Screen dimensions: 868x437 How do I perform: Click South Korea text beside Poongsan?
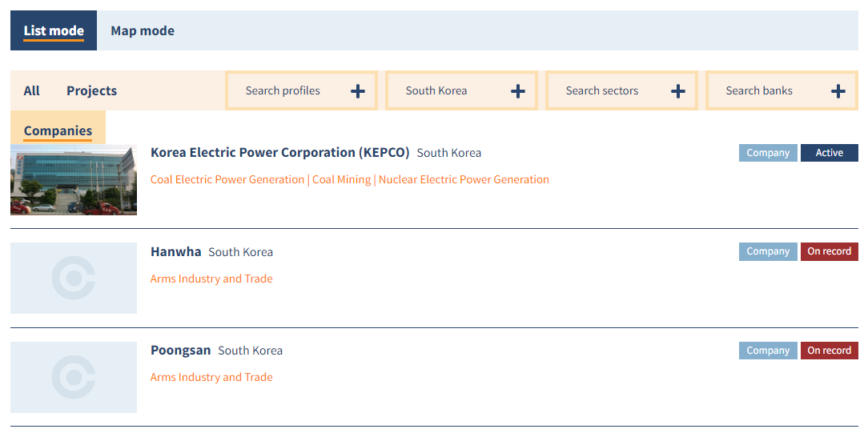click(250, 350)
